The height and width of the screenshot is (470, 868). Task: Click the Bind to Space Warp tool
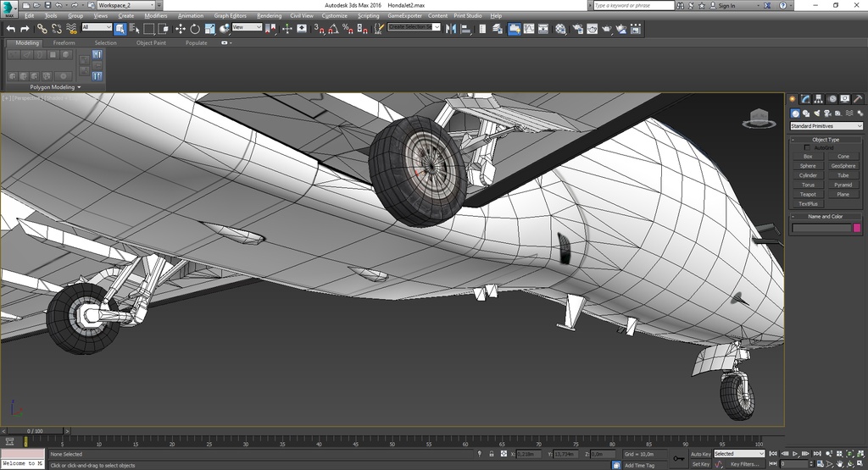point(71,29)
